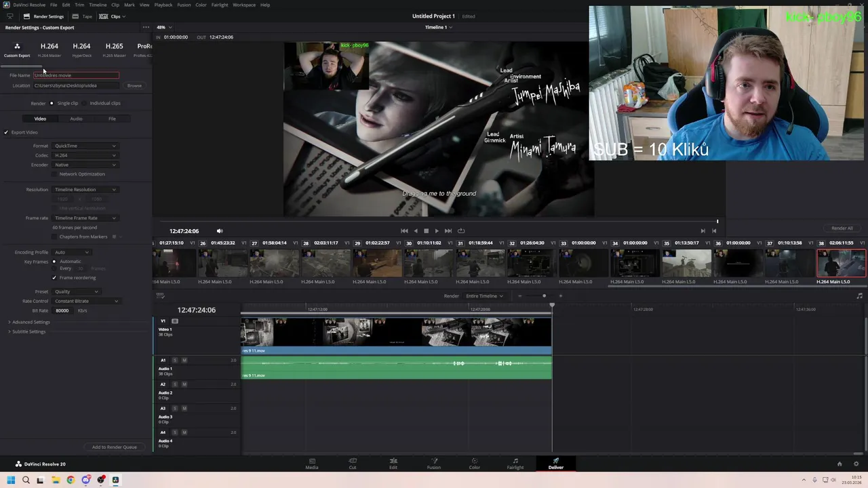Open Render Entire Timeline dropdown
Viewport: 868px width, 488px height.
(484, 296)
